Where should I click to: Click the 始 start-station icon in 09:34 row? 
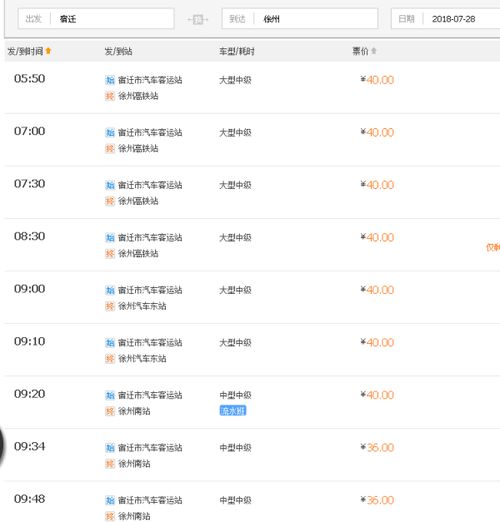coord(110,448)
